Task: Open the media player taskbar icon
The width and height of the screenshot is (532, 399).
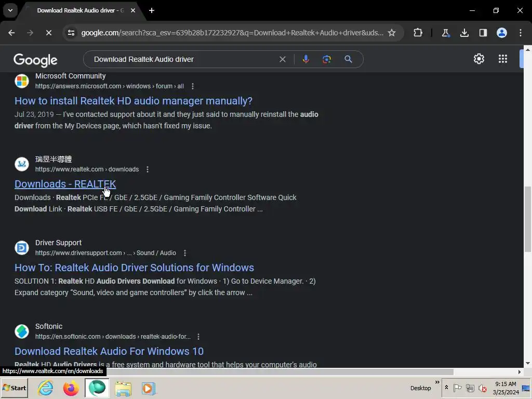Action: (x=148, y=389)
